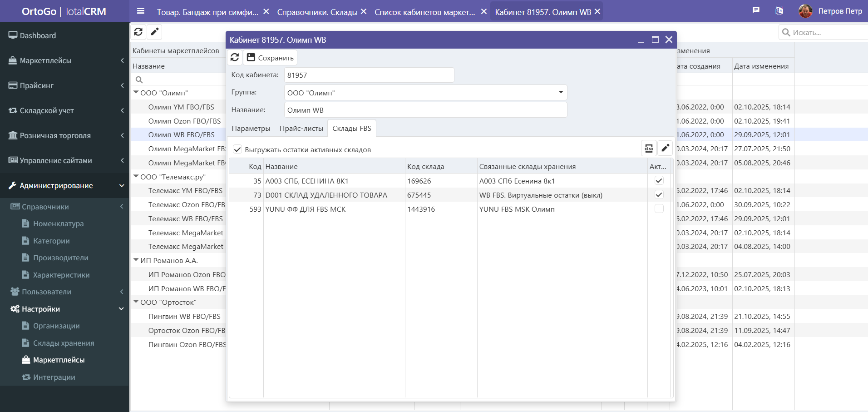Click the XLSX export icon in warehouses tab
Image resolution: width=868 pixels, height=412 pixels.
(x=649, y=148)
